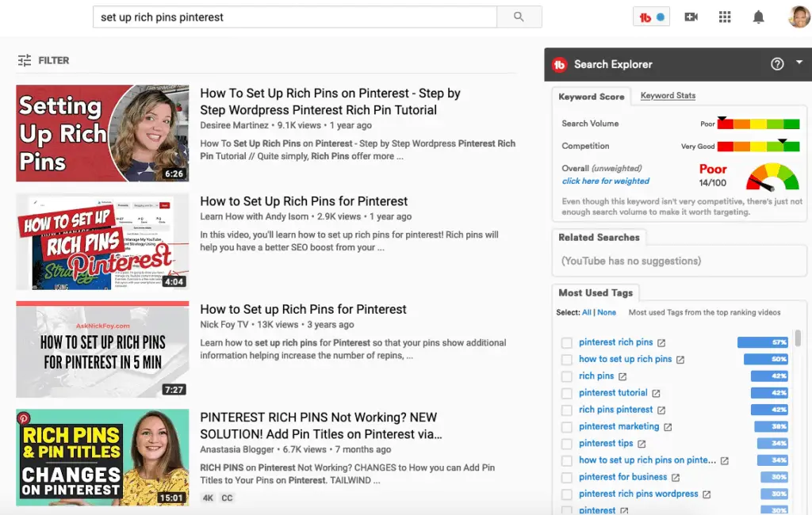Open external link icon beside pinterest for business
This screenshot has height=515, width=812.
tap(676, 478)
